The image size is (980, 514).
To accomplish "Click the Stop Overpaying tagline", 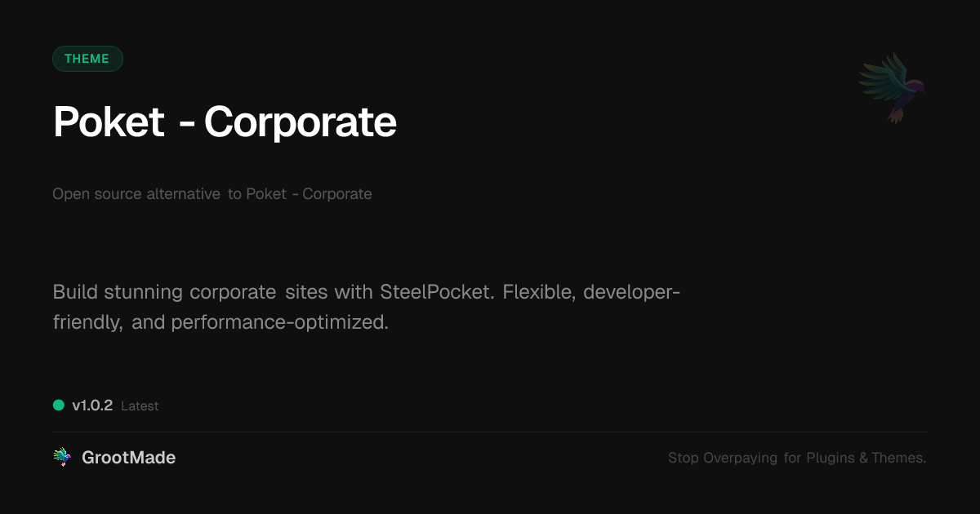I will coord(723,458).
